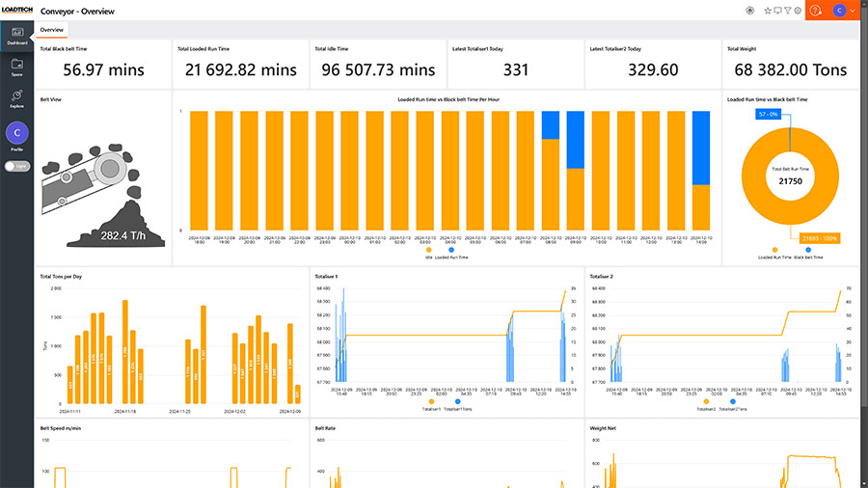868x488 pixels.
Task: Toggle the Light theme switch
Action: [x=16, y=166]
